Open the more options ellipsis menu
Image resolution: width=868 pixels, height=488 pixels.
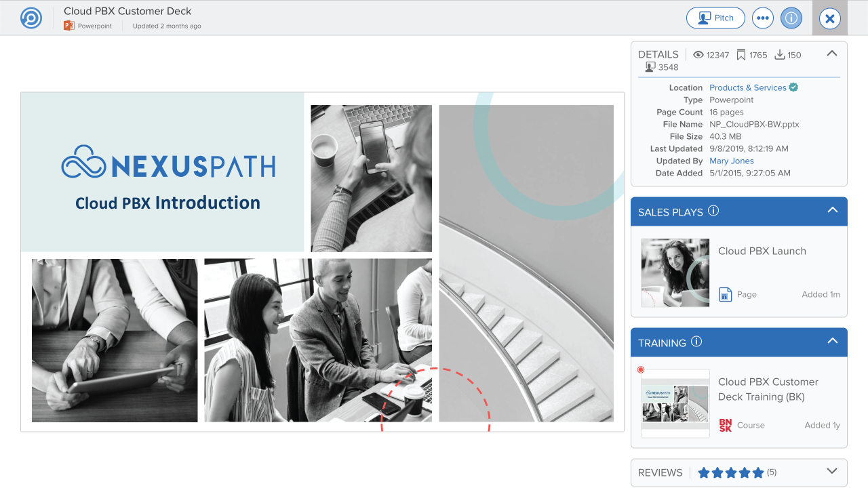coord(763,18)
